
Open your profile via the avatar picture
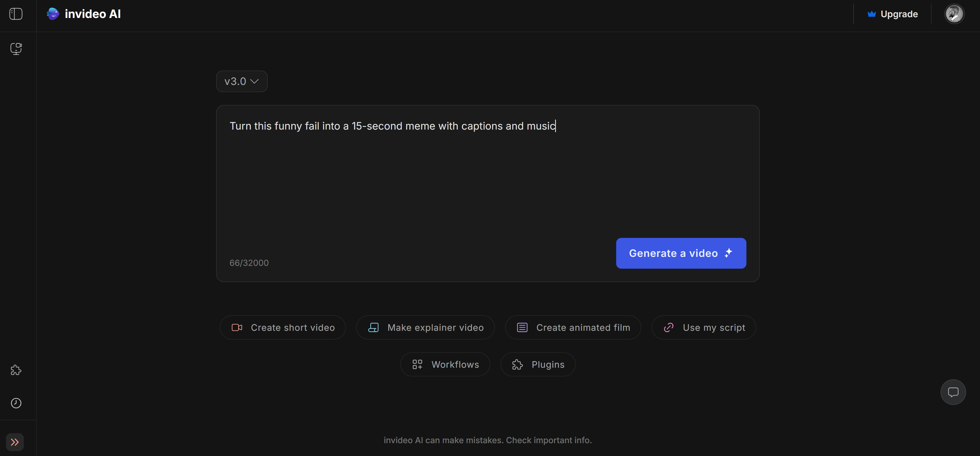click(x=955, y=14)
